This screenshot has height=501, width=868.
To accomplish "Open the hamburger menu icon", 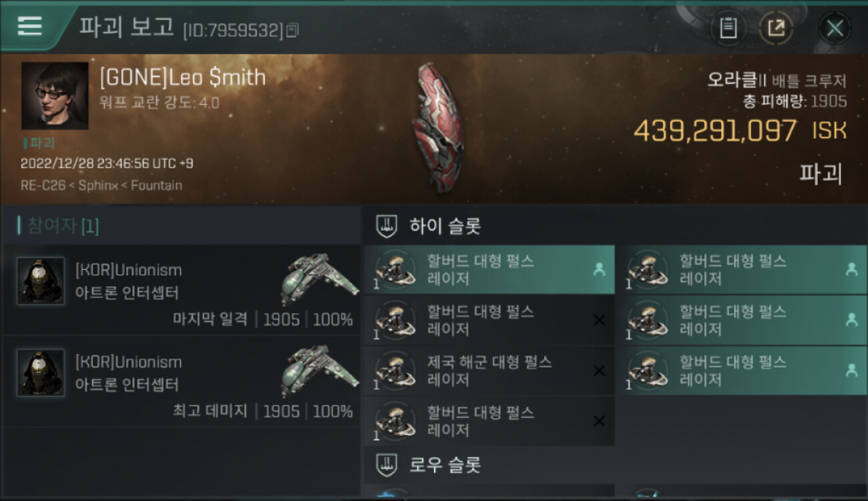I will tap(30, 26).
